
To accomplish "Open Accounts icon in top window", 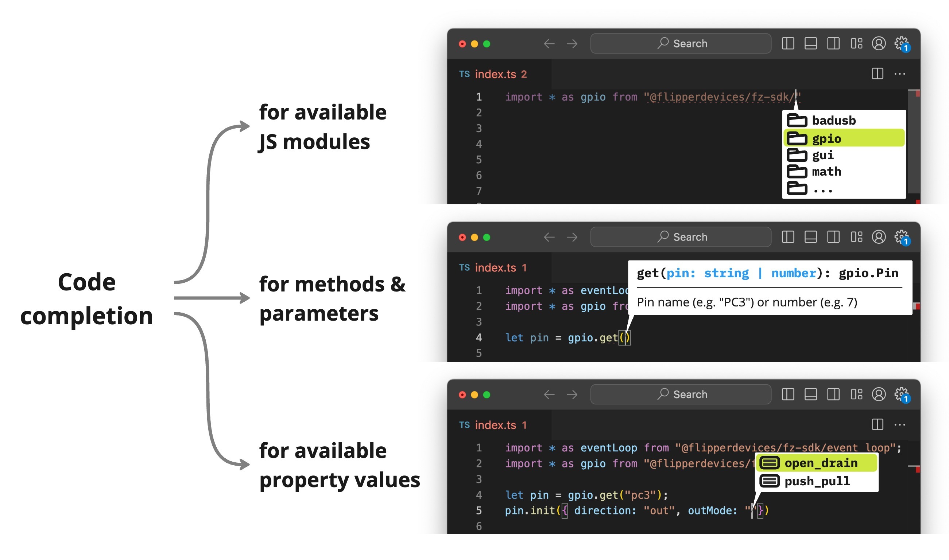I will [x=878, y=43].
